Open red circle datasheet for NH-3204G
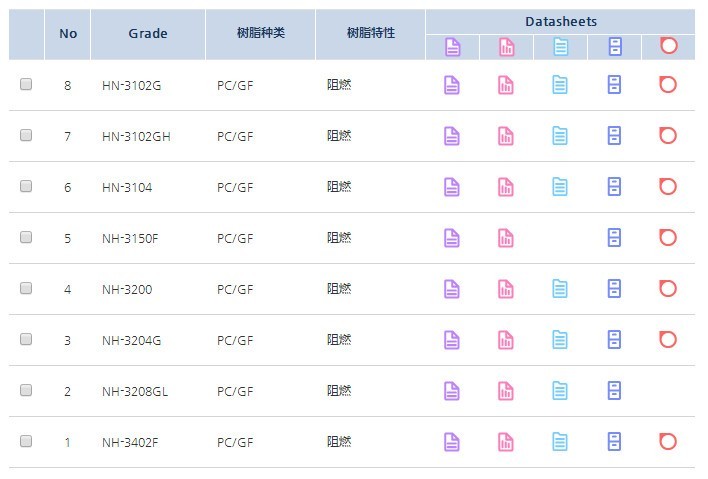Viewport: 708px width, 479px height. [x=668, y=339]
